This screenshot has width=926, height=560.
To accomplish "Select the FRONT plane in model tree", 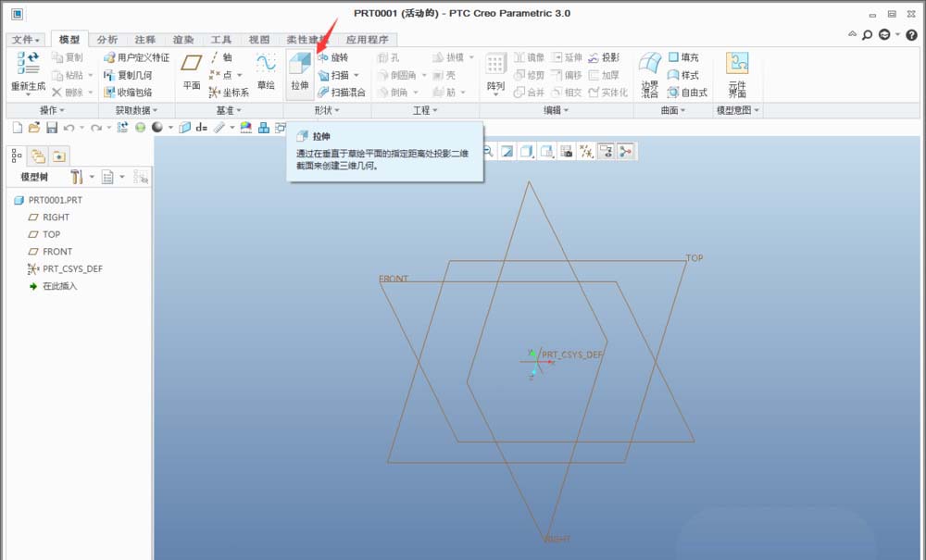I will point(50,252).
